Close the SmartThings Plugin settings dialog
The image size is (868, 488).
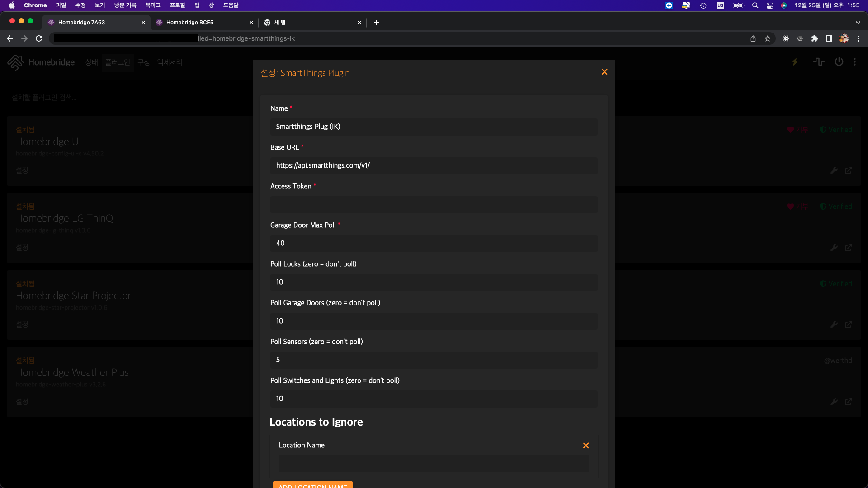(604, 72)
